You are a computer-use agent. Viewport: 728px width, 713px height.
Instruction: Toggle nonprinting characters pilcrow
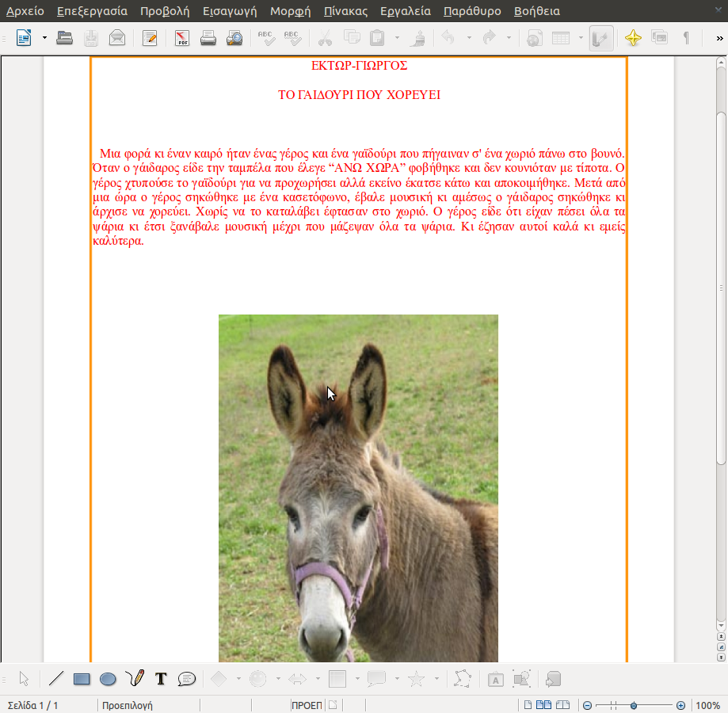coord(686,37)
